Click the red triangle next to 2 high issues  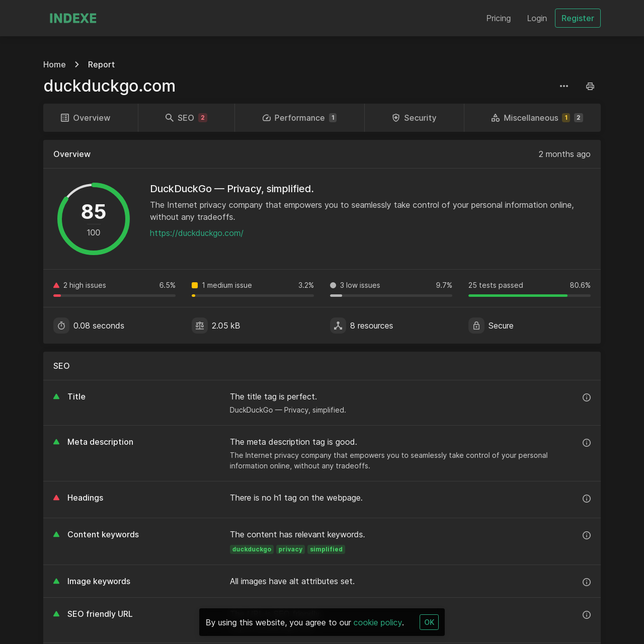point(56,285)
